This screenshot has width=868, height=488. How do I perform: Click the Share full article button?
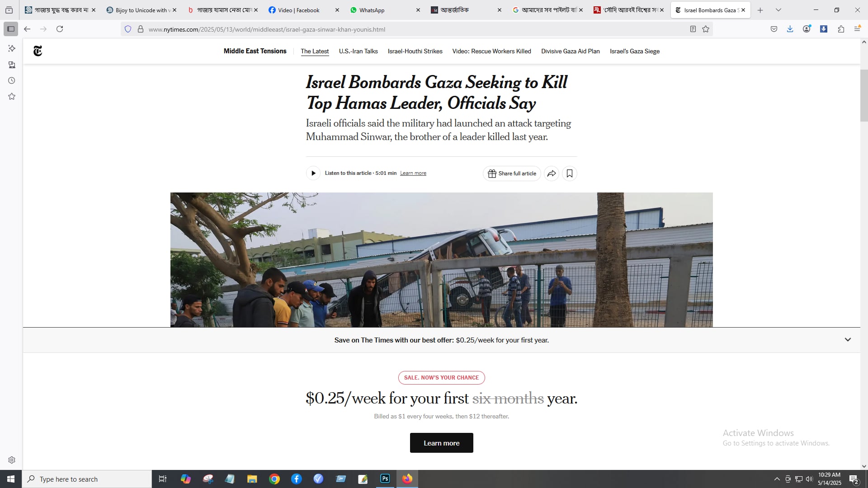512,174
